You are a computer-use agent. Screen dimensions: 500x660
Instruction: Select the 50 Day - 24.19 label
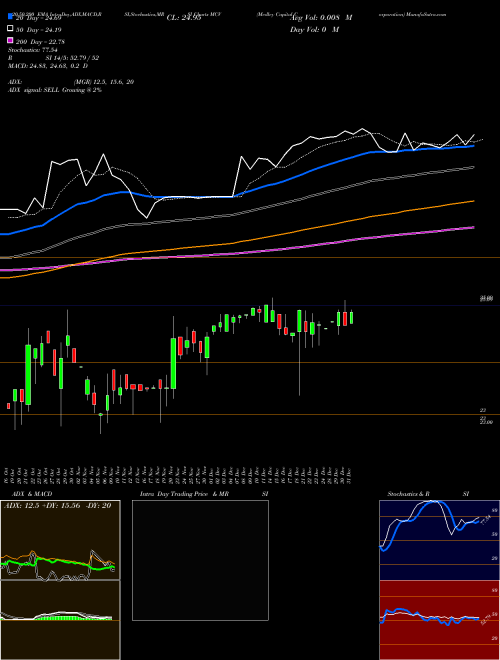coord(41,30)
